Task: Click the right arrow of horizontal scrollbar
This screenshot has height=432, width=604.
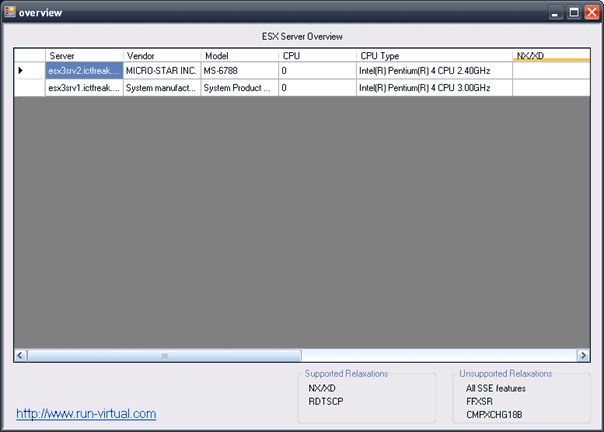Action: pos(583,355)
